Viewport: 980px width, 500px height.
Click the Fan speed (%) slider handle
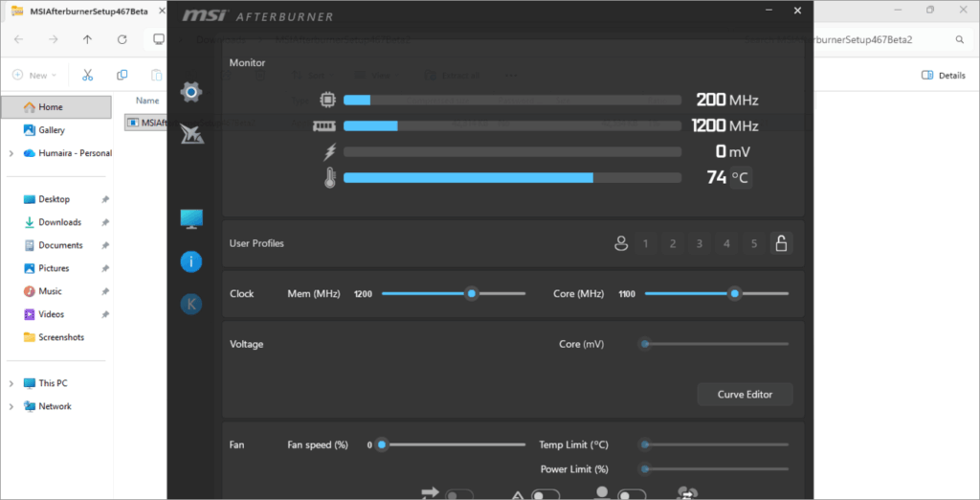click(382, 445)
